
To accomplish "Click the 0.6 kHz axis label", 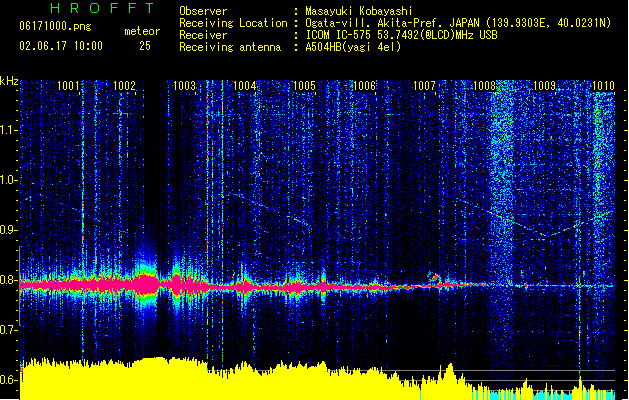I will coord(8,380).
